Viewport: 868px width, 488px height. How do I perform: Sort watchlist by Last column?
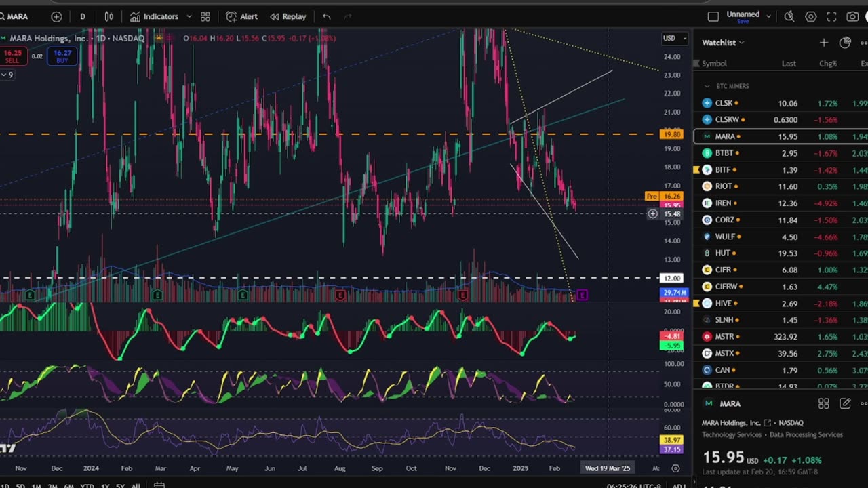(789, 64)
